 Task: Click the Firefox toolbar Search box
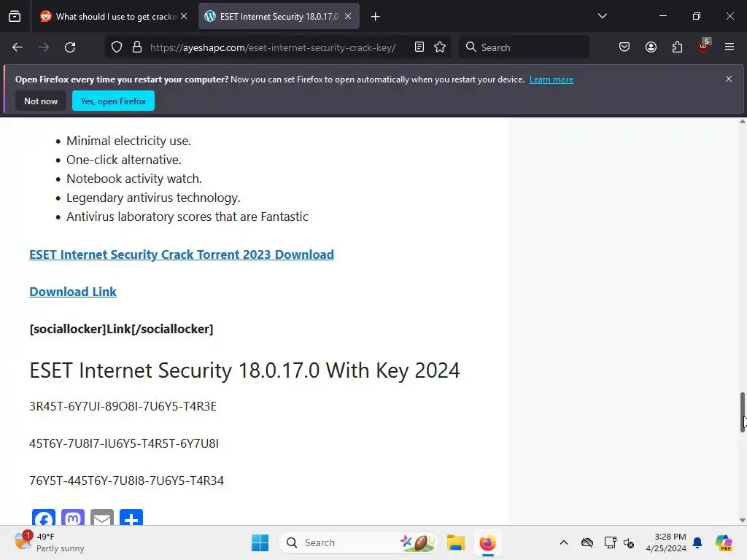click(524, 47)
